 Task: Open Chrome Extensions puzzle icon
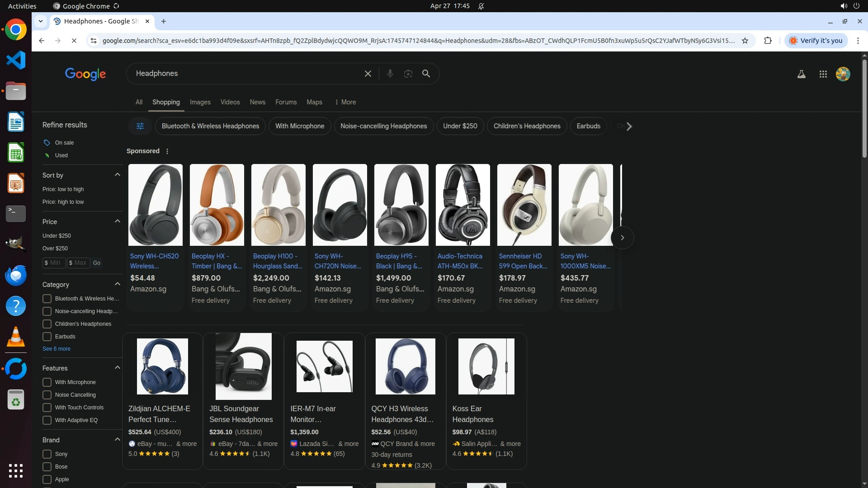click(x=768, y=41)
